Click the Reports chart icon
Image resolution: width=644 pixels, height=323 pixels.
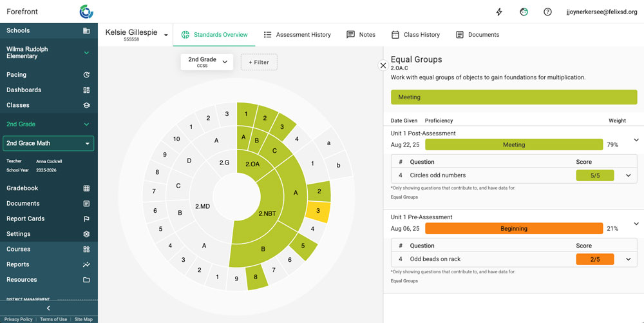86,264
